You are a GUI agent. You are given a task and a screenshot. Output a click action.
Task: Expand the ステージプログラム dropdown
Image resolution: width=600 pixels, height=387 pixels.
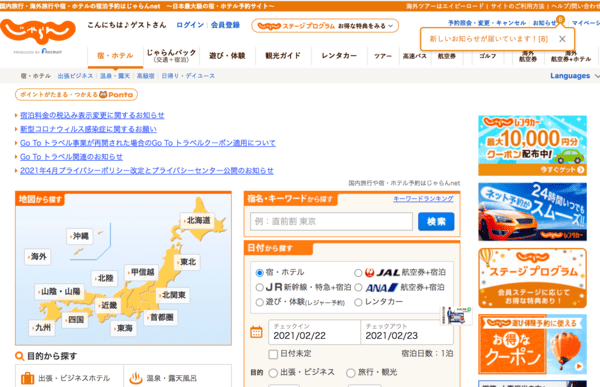point(325,26)
